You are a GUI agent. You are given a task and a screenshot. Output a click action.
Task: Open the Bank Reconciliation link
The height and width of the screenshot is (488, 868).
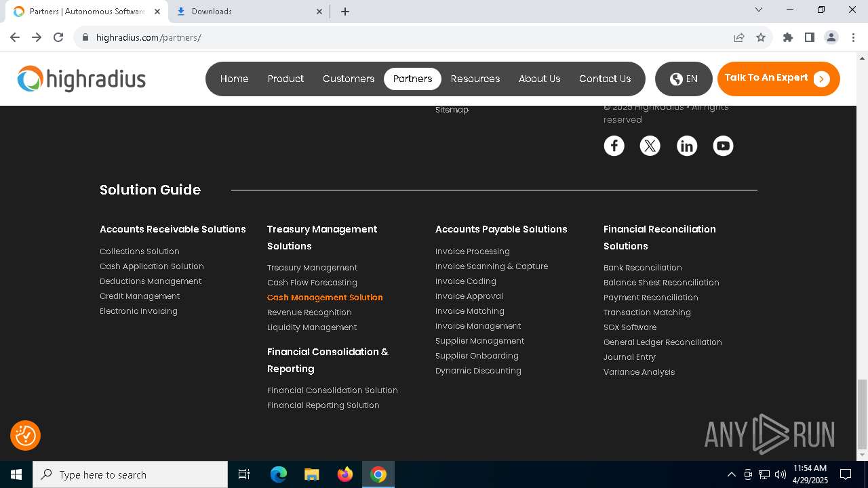pyautogui.click(x=643, y=268)
